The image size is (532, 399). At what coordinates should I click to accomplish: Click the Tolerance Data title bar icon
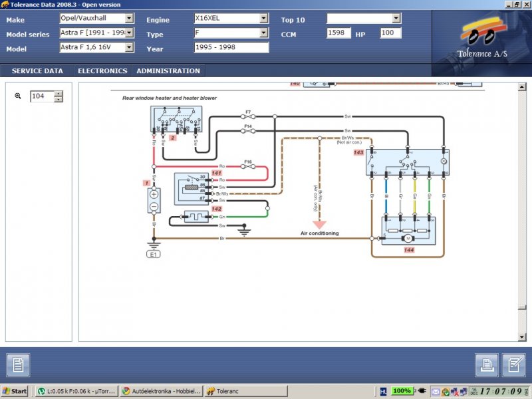(x=5, y=5)
